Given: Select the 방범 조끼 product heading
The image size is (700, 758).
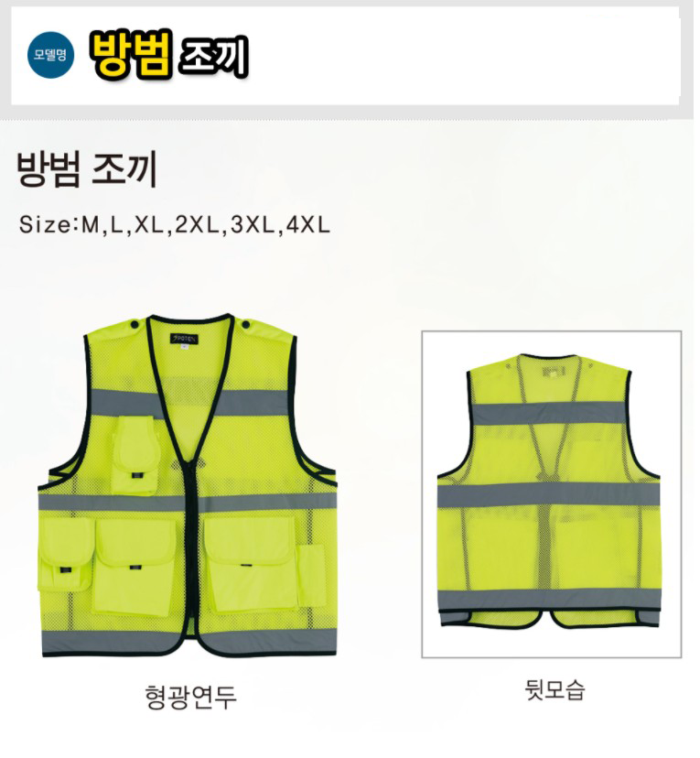Looking at the screenshot, I should point(87,169).
